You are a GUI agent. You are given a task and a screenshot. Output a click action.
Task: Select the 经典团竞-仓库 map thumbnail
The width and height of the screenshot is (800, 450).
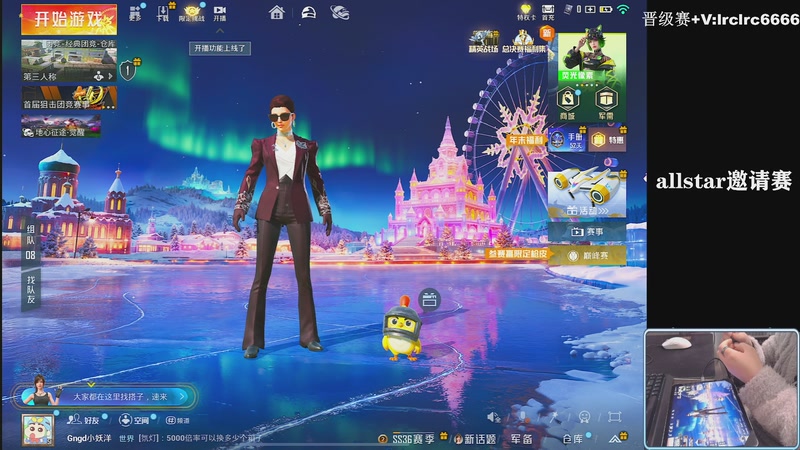point(69,61)
